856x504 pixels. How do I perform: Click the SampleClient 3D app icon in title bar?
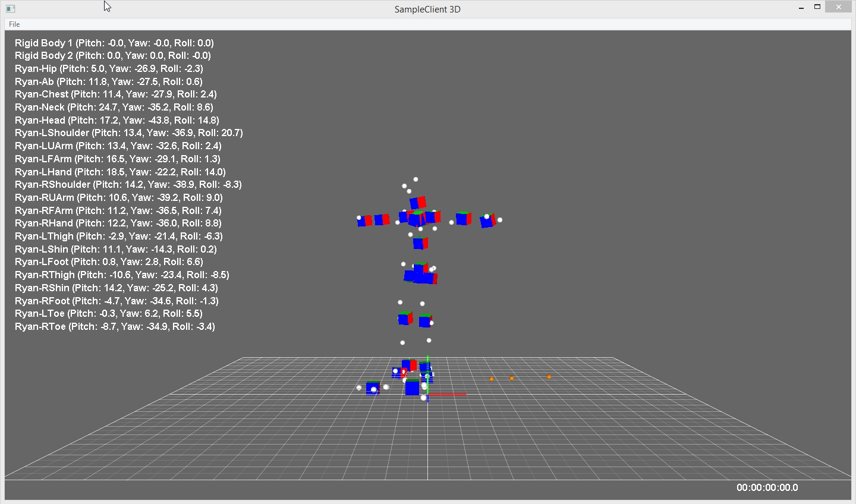pos(10,9)
